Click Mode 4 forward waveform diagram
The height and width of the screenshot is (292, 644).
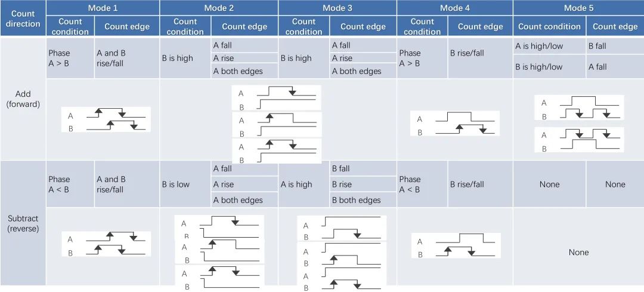[455, 124]
